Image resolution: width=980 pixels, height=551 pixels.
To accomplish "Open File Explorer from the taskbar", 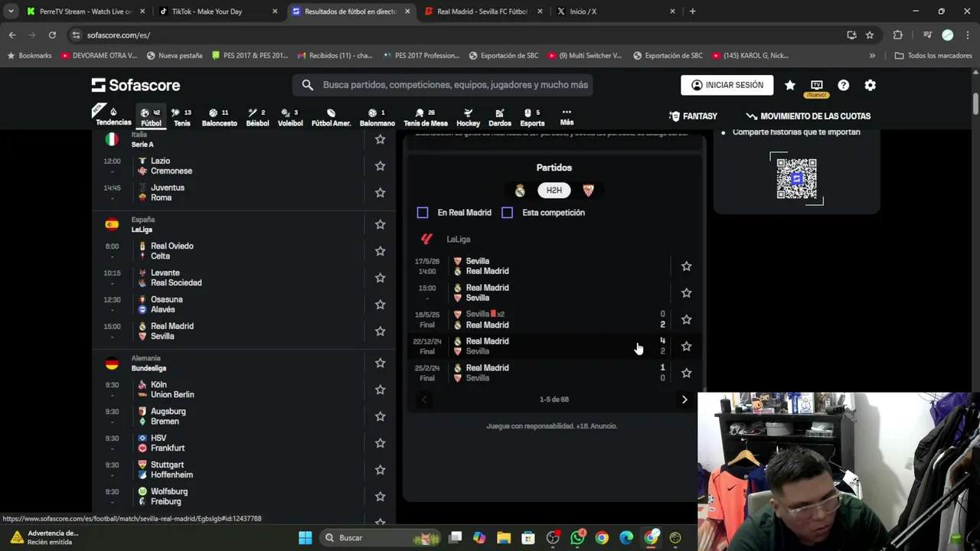I will pos(504,538).
